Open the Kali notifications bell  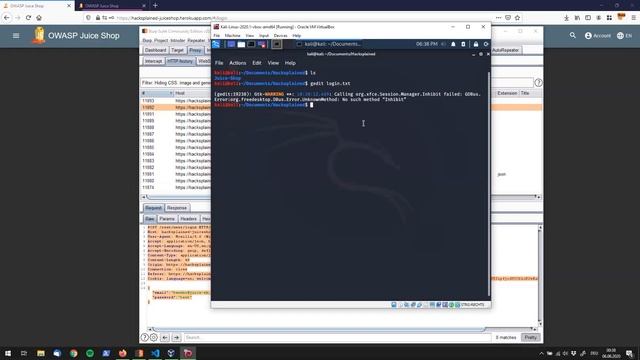pos(453,44)
